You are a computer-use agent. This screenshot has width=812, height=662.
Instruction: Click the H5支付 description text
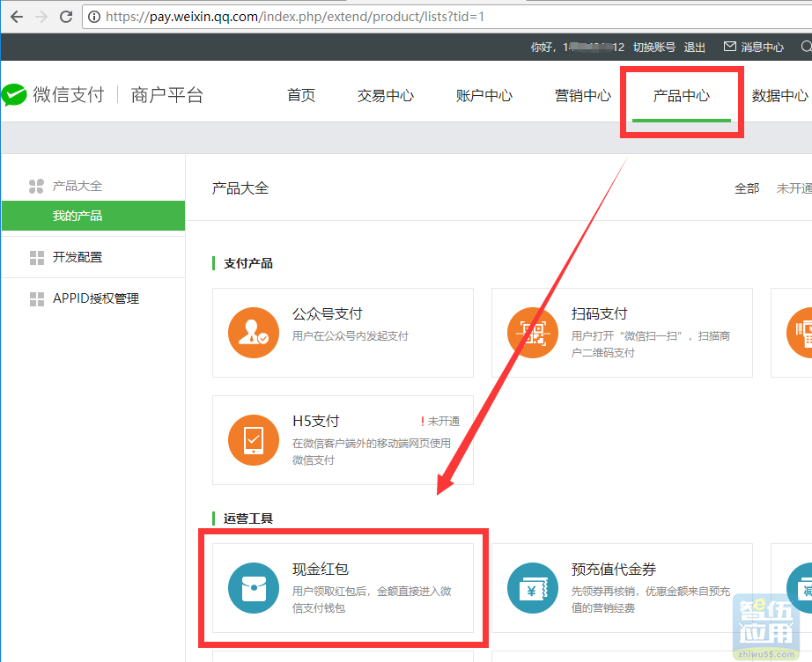coord(372,452)
